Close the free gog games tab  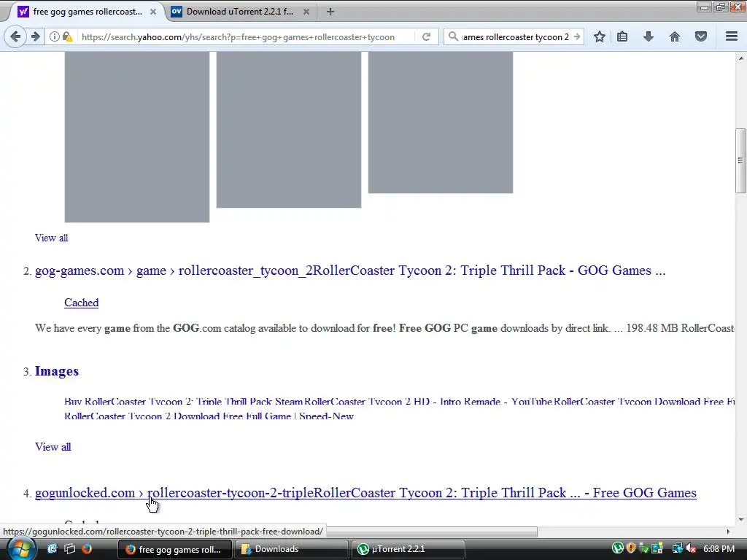pyautogui.click(x=153, y=12)
